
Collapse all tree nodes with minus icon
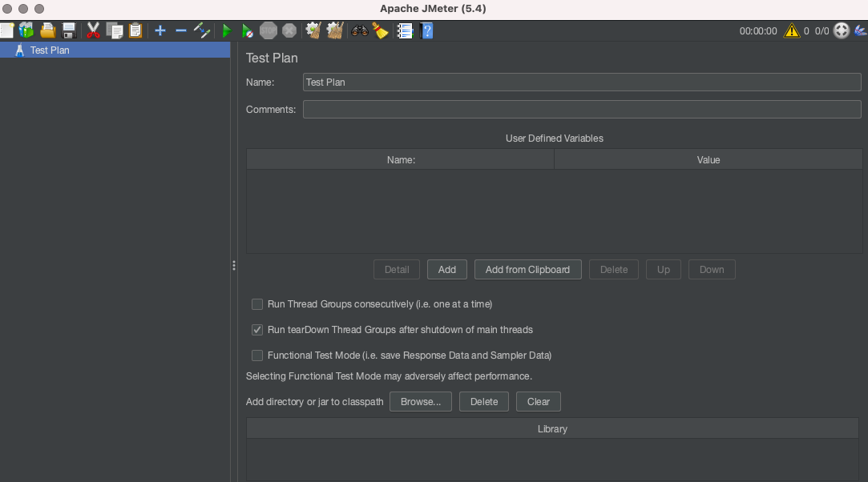tap(180, 30)
